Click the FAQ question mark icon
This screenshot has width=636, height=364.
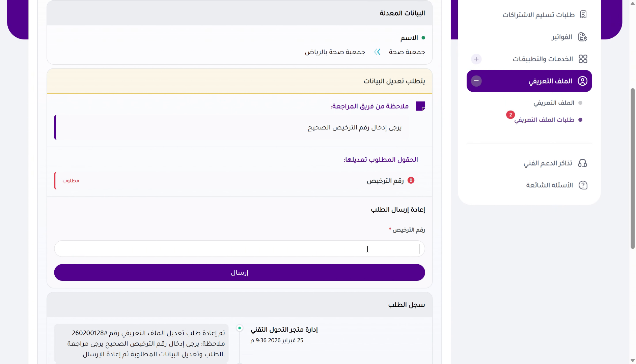pyautogui.click(x=583, y=185)
